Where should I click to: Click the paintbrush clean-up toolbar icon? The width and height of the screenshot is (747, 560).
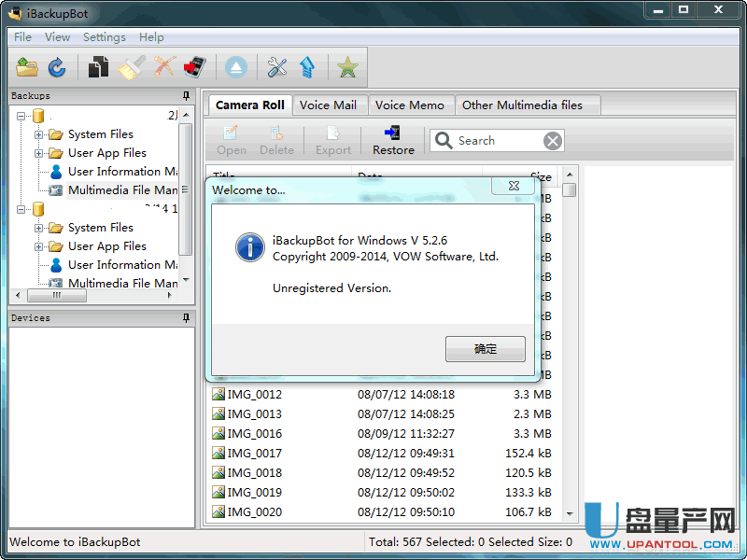[x=131, y=67]
